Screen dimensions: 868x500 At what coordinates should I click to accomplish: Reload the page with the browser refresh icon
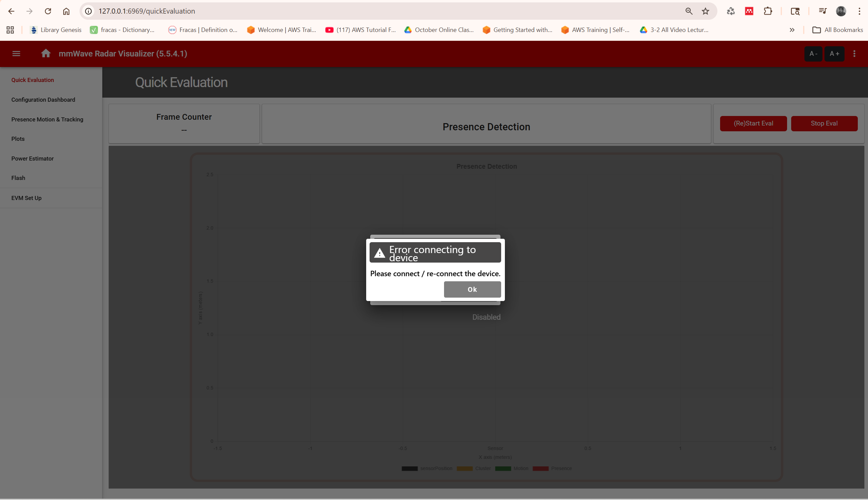tap(48, 11)
